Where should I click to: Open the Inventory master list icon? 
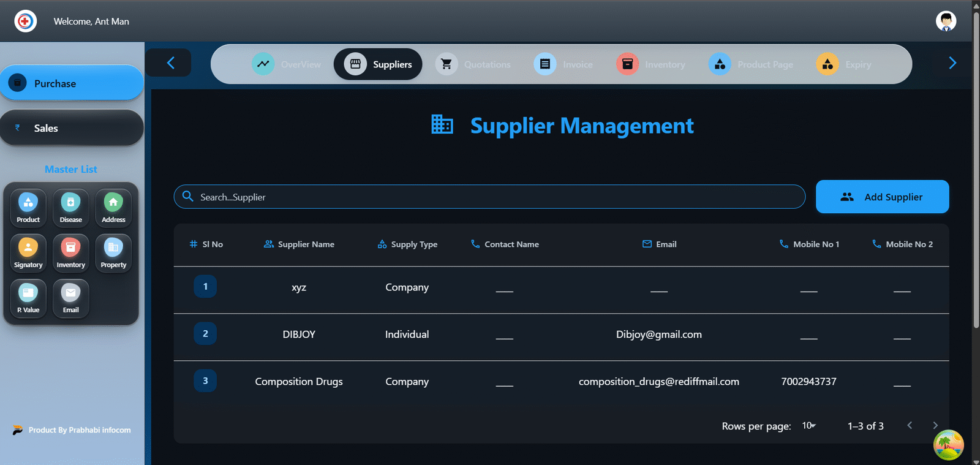click(70, 253)
